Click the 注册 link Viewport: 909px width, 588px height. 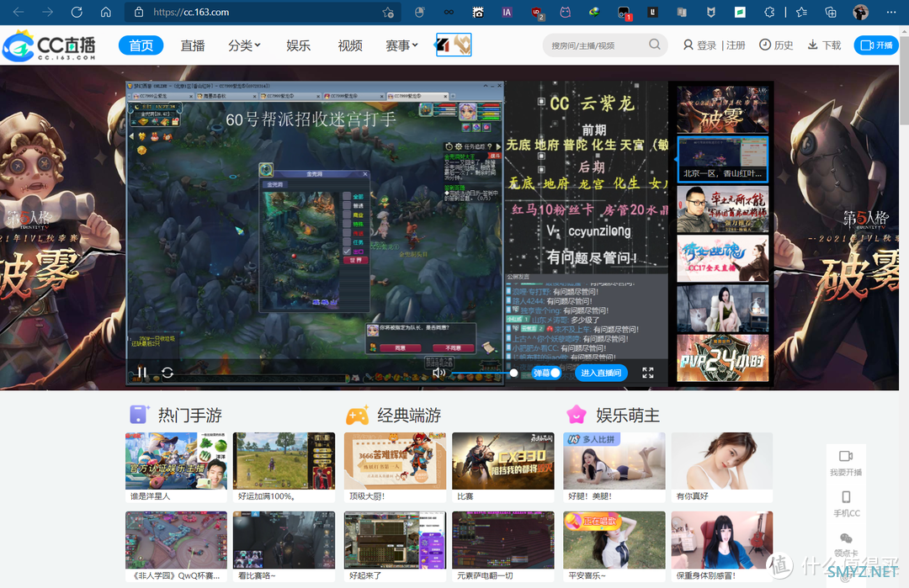tap(736, 45)
